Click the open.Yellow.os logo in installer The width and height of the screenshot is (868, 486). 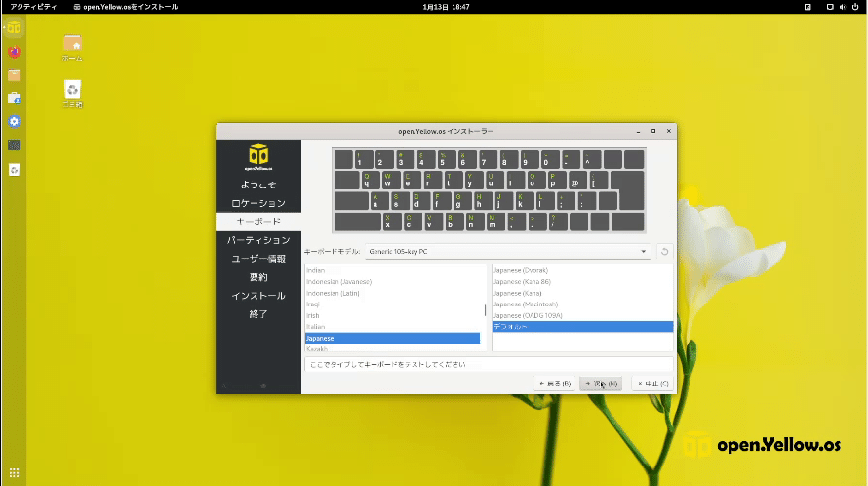[258, 157]
